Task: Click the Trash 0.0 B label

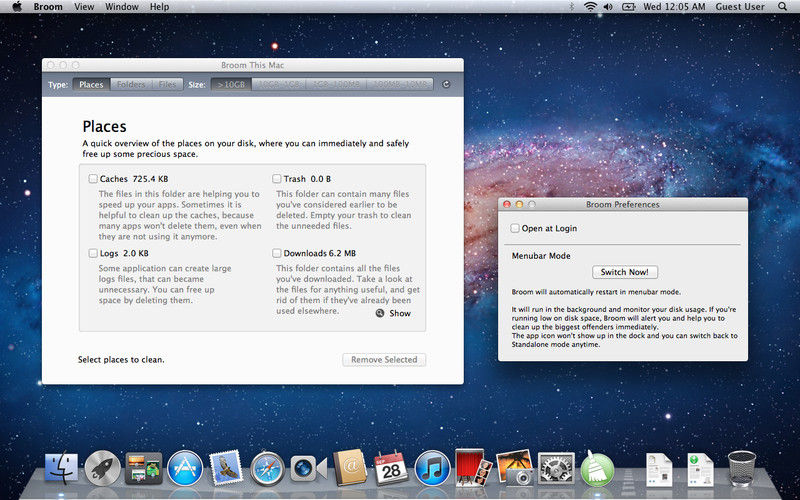Action: point(307,179)
